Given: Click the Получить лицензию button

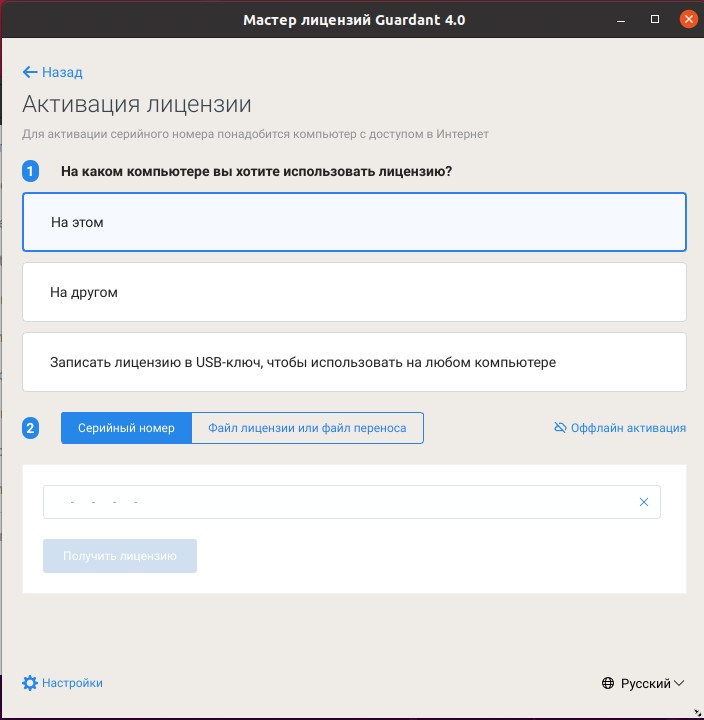Looking at the screenshot, I should 120,556.
